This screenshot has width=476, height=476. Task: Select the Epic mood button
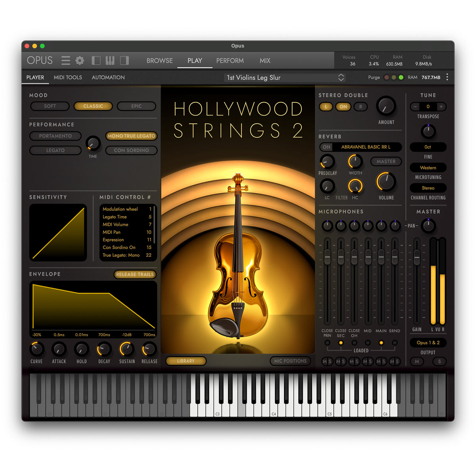click(x=136, y=106)
